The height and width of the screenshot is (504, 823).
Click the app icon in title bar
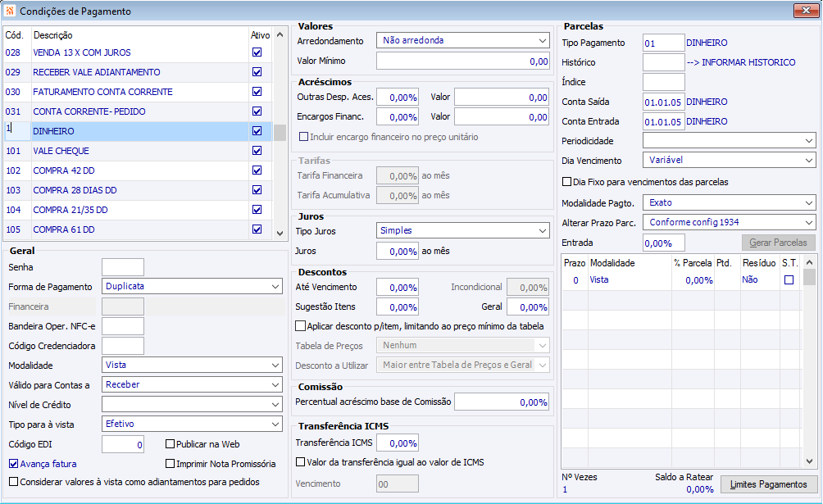[x=9, y=11]
